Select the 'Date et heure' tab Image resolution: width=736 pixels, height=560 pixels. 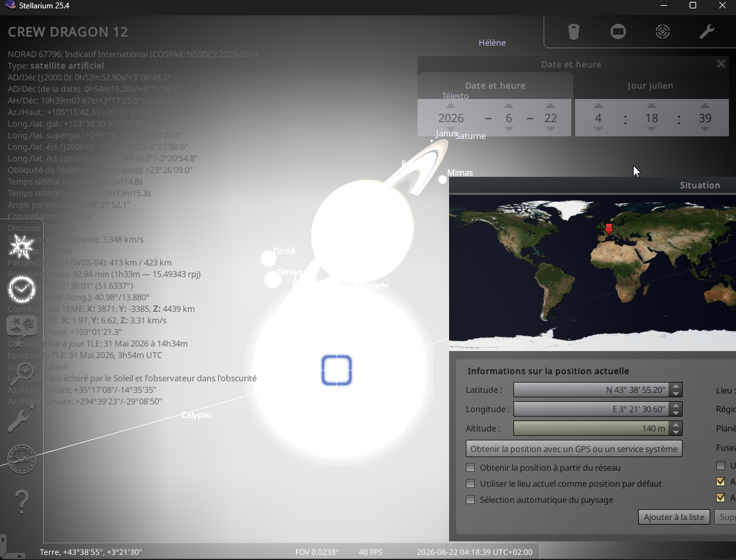[495, 86]
